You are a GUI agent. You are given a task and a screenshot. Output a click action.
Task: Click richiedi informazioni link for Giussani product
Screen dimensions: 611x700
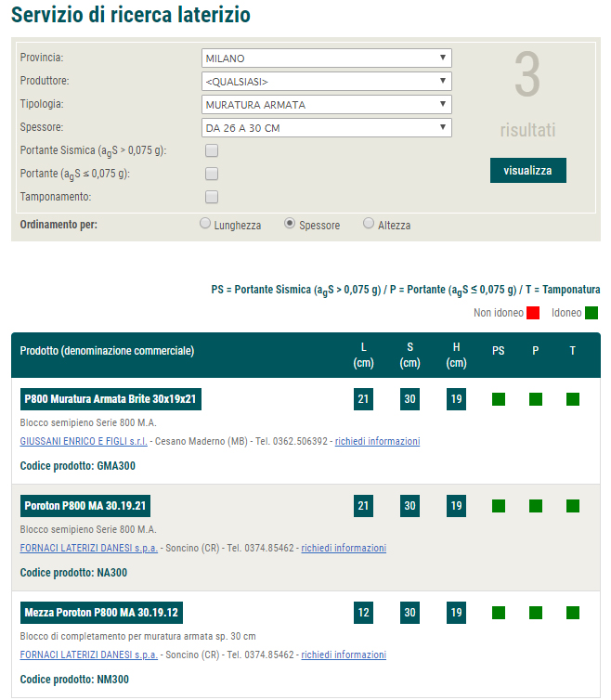(377, 441)
